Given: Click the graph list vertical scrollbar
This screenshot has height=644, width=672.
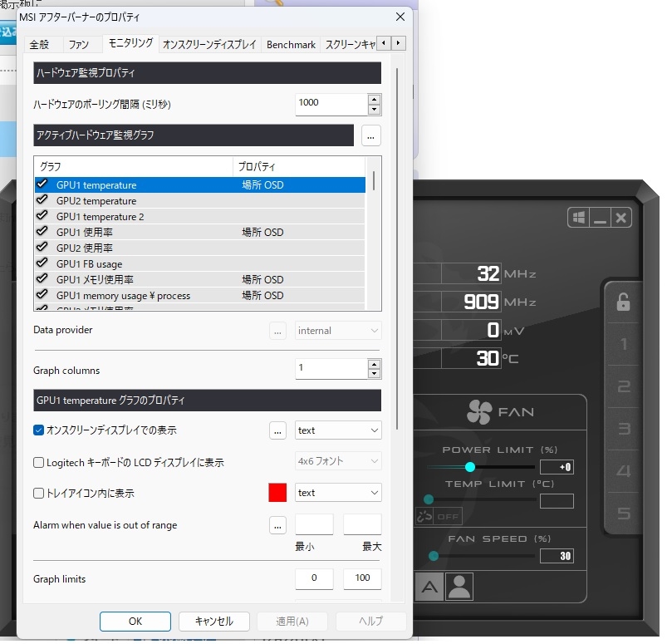Looking at the screenshot, I should (x=374, y=180).
